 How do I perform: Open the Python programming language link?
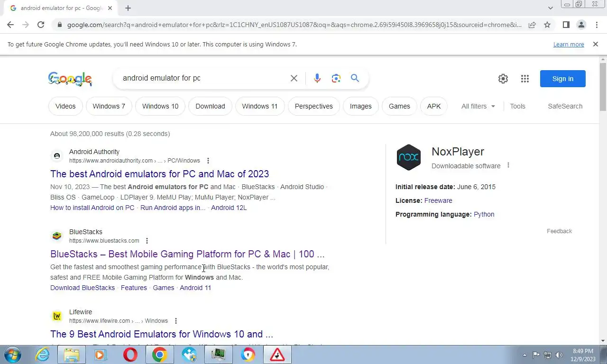pos(484,214)
